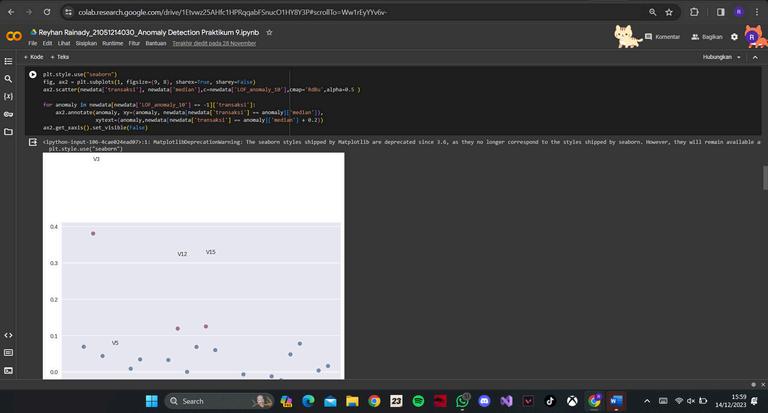Open the secrets key panel
768x413 pixels.
[8, 114]
